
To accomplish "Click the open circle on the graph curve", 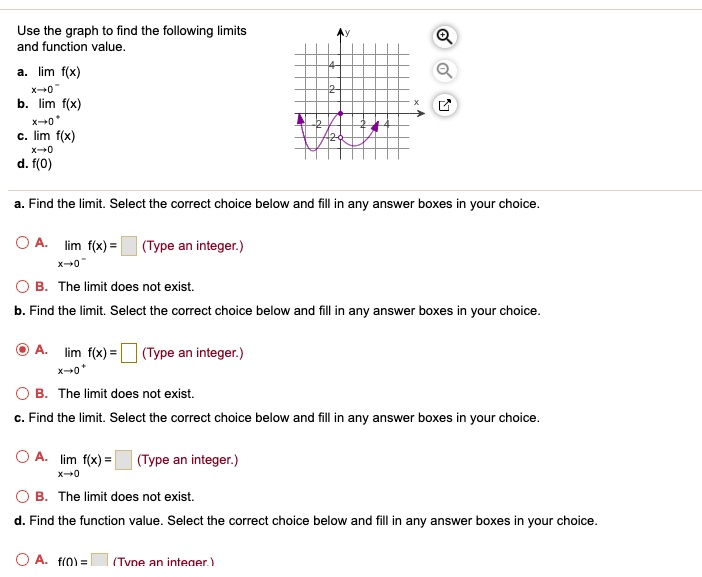I will (x=341, y=136).
